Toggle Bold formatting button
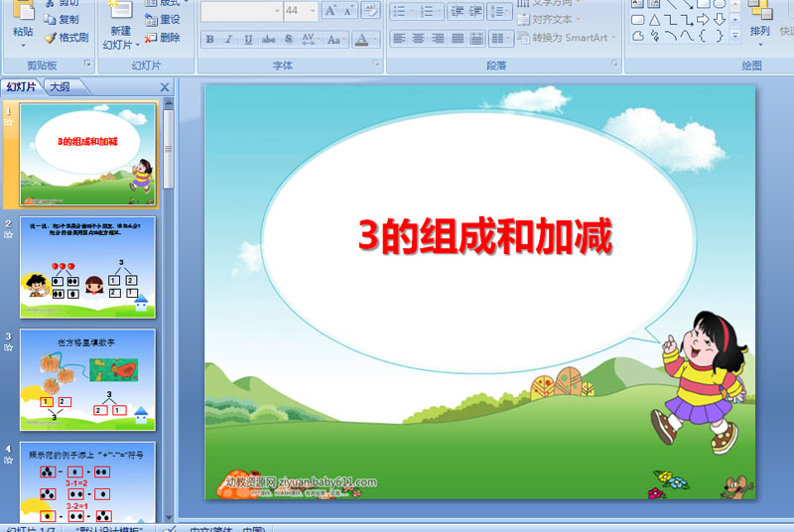The width and height of the screenshot is (794, 532). pyautogui.click(x=209, y=39)
